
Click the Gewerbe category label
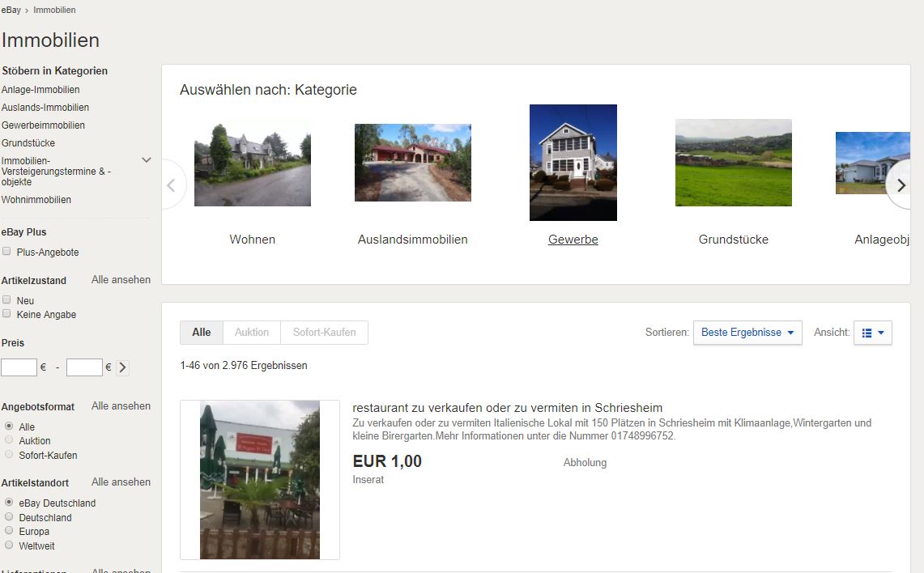coord(573,239)
